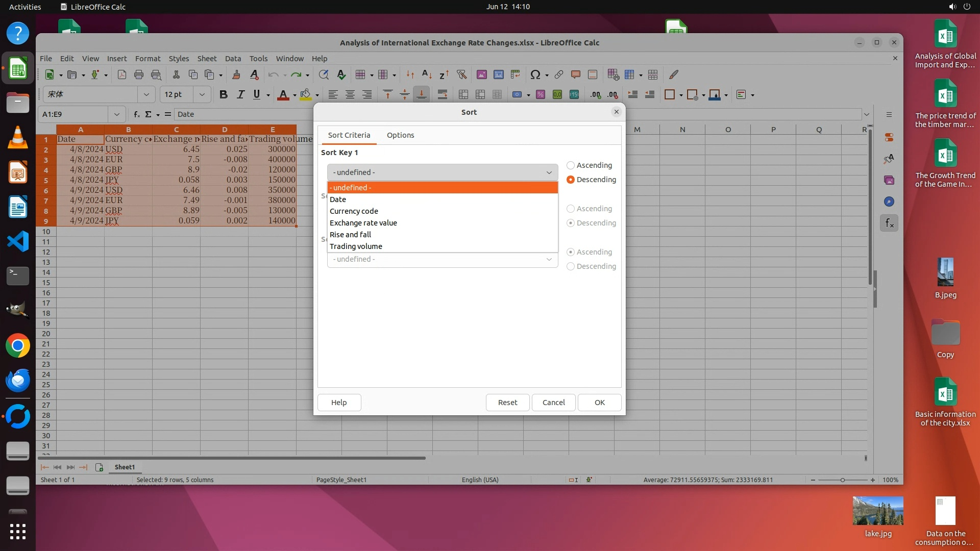Choose 'Trading volume' from the sort key list

pos(356,246)
